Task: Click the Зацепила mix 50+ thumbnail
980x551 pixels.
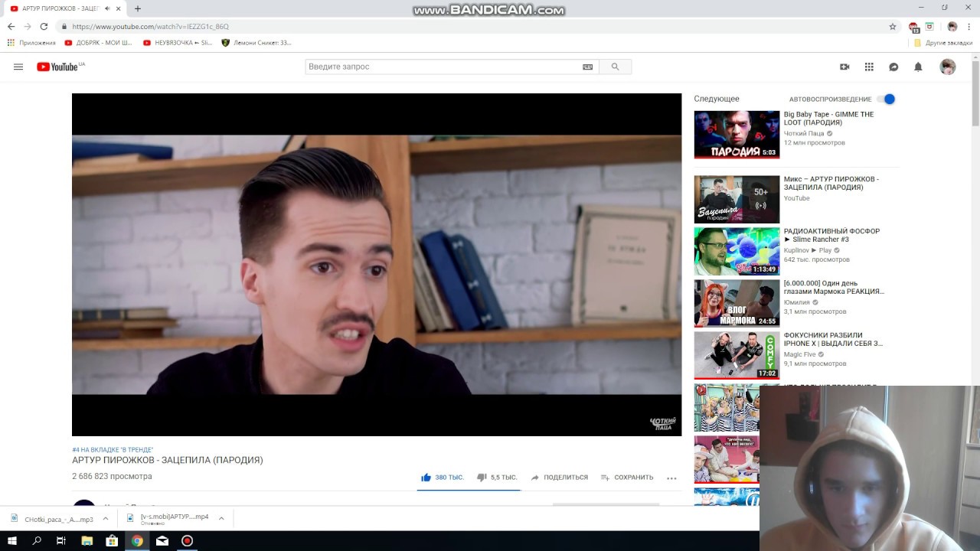Action: 737,199
